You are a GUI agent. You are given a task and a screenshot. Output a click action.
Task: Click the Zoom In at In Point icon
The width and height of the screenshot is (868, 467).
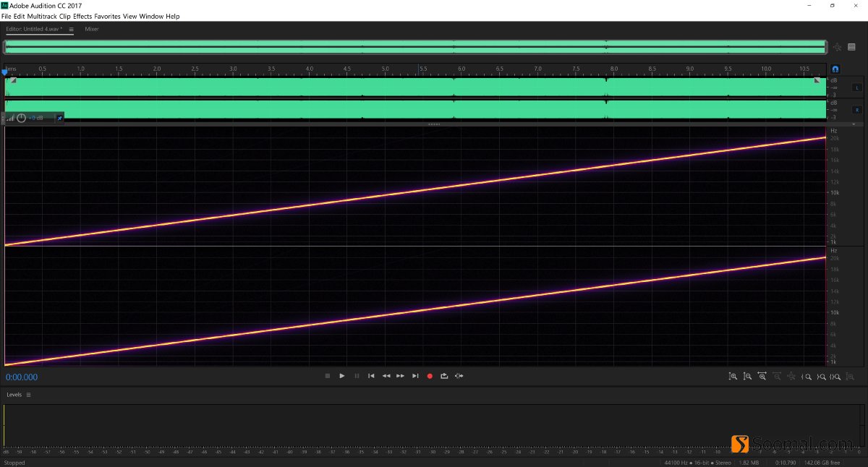(806, 377)
